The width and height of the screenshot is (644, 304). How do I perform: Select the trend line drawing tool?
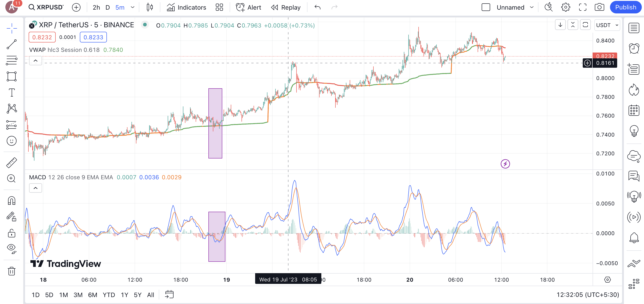click(x=11, y=44)
